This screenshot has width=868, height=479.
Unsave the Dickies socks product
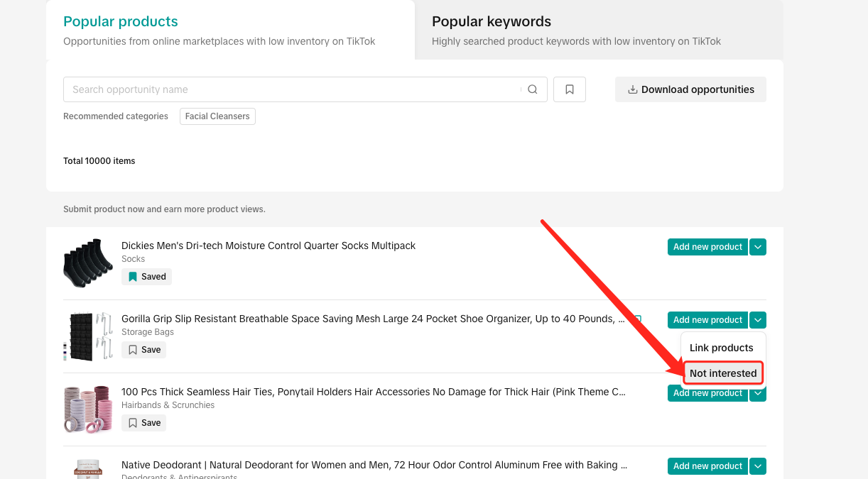[x=146, y=277]
